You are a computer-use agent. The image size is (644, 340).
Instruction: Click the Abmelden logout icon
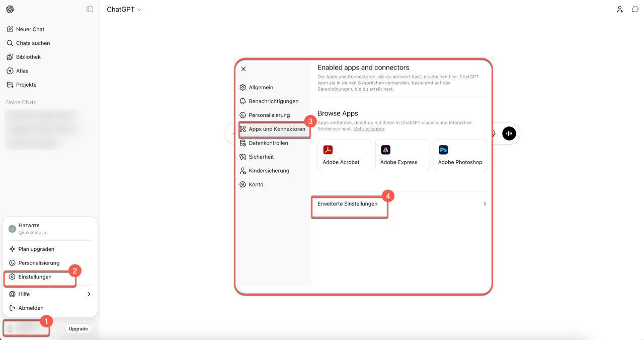pos(13,308)
